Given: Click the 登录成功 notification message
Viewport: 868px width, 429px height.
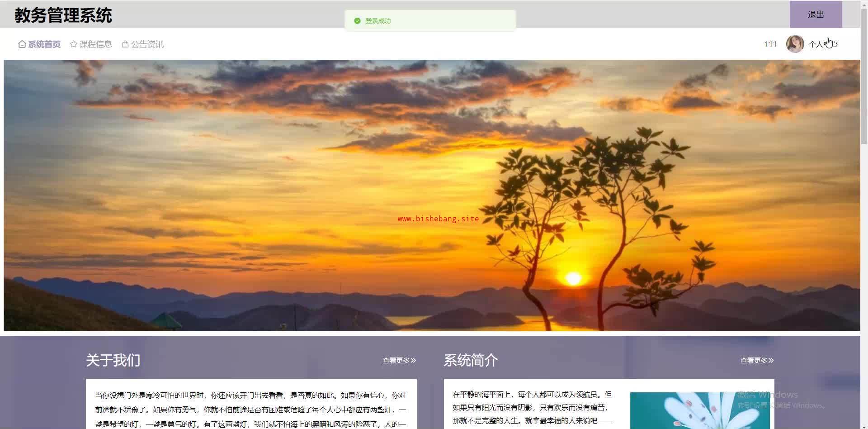Looking at the screenshot, I should coord(430,21).
